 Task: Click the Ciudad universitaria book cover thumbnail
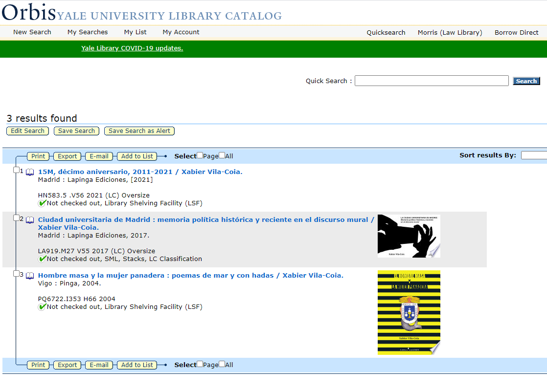[409, 236]
